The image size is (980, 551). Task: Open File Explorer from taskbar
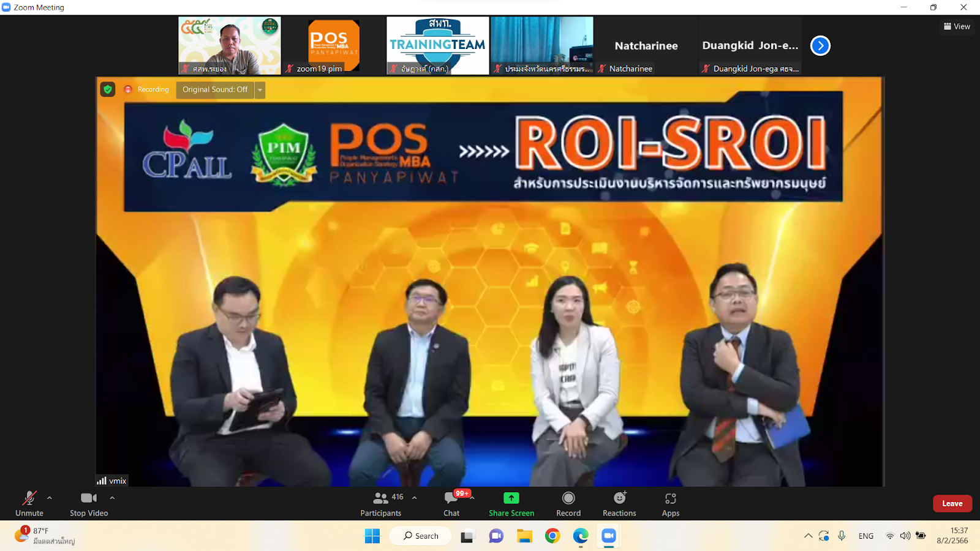coord(524,536)
